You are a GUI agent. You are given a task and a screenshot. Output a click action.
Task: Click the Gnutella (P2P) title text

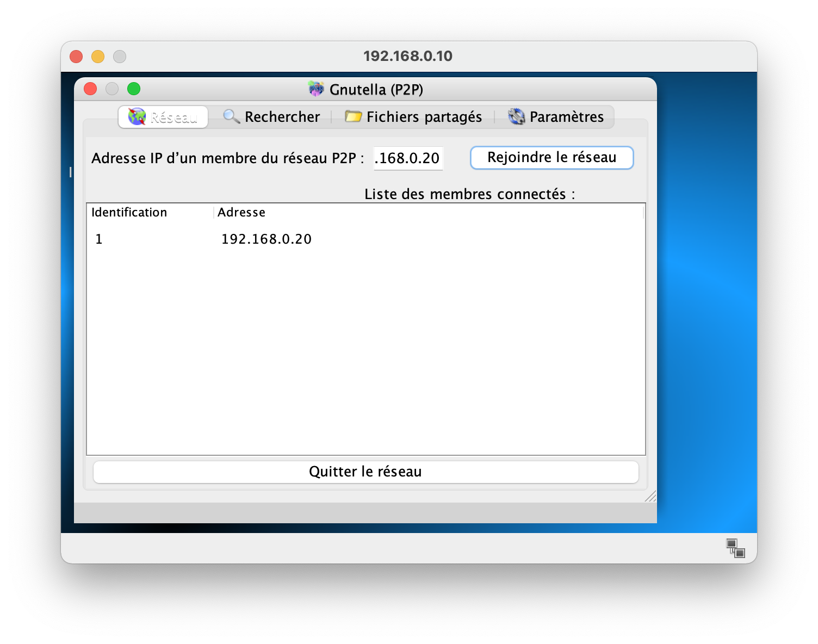pyautogui.click(x=376, y=89)
